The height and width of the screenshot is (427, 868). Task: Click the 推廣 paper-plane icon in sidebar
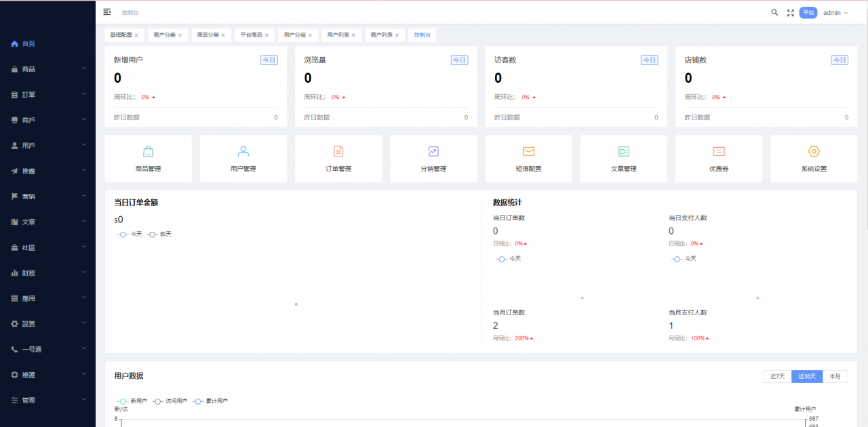coord(15,171)
